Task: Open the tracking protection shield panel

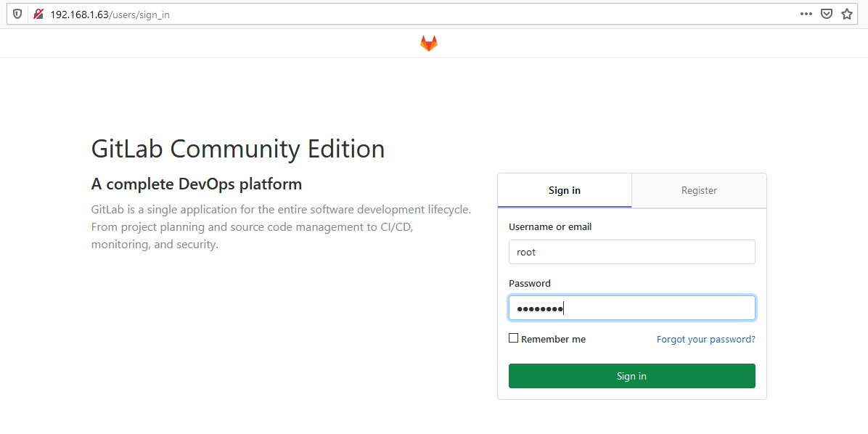Action: [x=17, y=13]
